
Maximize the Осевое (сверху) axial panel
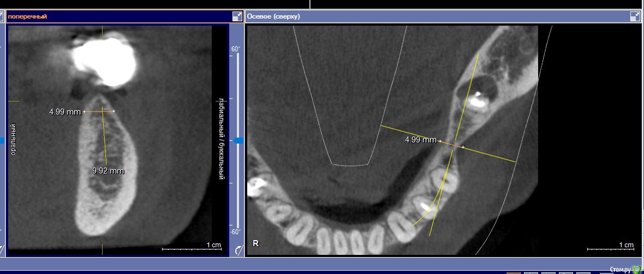point(635,16)
